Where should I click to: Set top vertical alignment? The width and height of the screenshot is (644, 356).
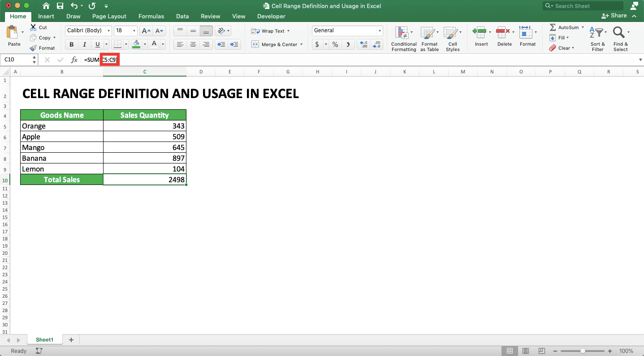pyautogui.click(x=180, y=31)
